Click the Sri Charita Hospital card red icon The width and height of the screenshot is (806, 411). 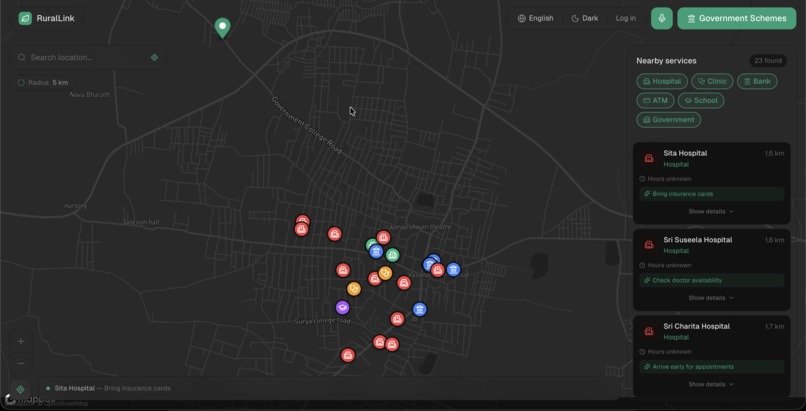coord(649,331)
